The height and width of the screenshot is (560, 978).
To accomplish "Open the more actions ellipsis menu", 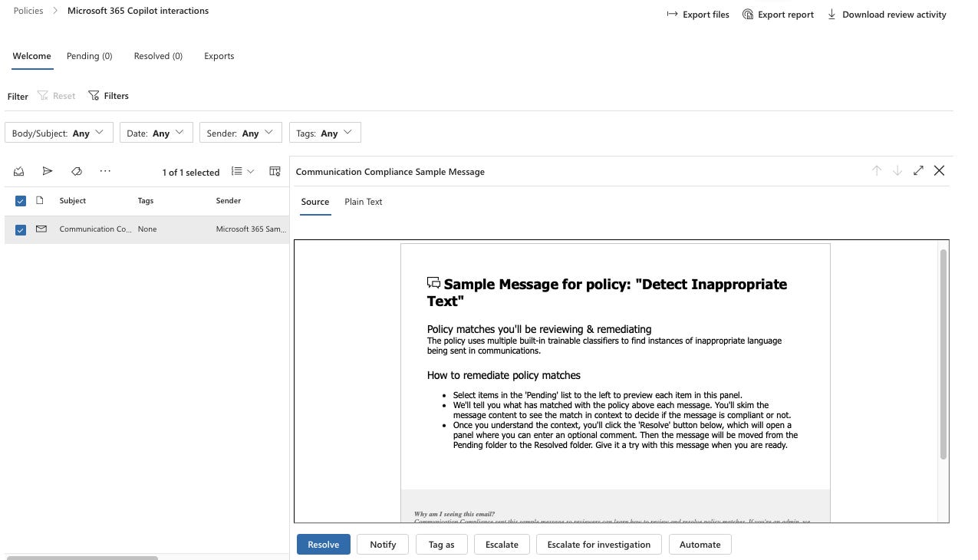I will coord(105,171).
